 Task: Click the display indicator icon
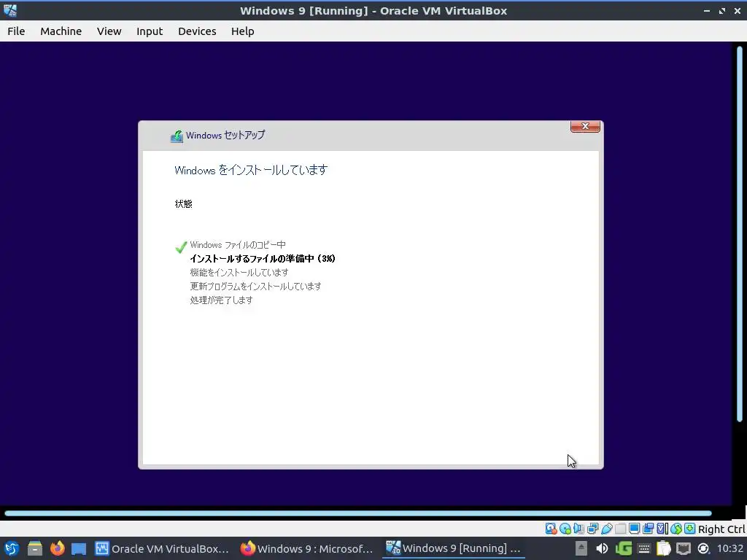click(x=634, y=529)
